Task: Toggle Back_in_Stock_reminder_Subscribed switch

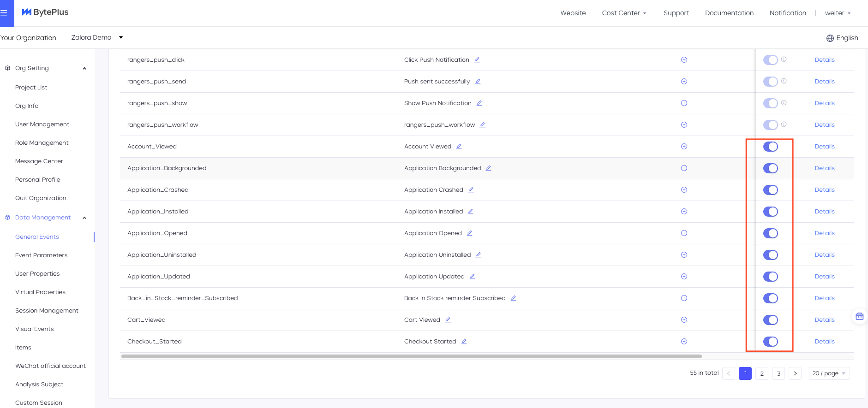Action: pyautogui.click(x=771, y=298)
